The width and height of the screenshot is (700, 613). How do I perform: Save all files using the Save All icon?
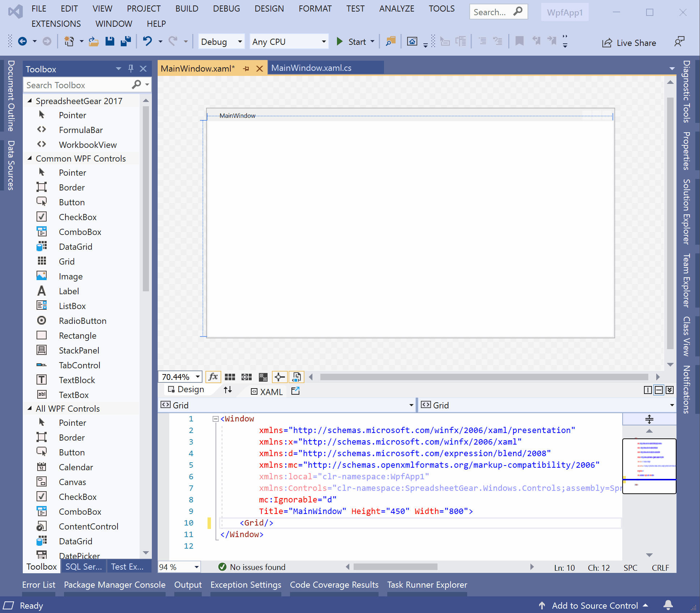(125, 41)
